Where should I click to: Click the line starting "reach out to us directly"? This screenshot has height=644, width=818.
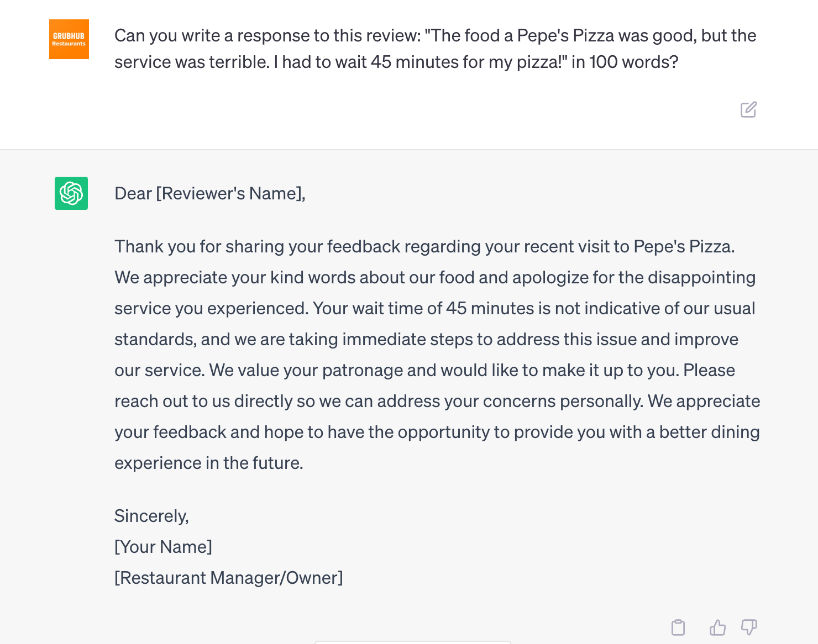coord(437,401)
